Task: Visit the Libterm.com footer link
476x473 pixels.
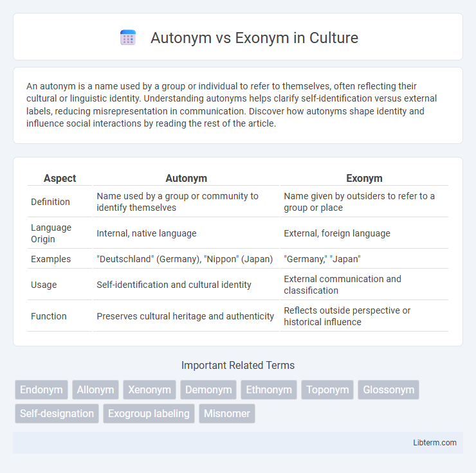Action: [434, 443]
